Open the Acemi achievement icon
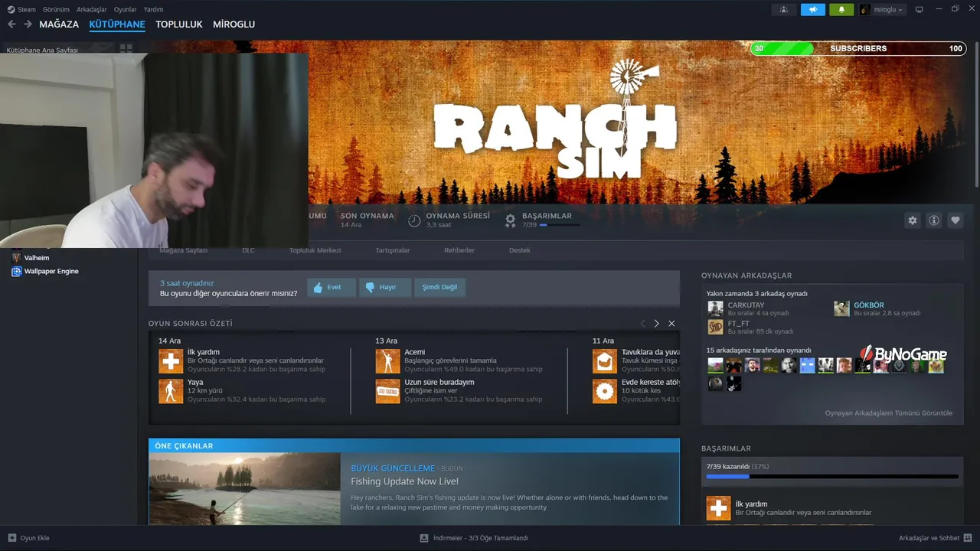Image resolution: width=980 pixels, height=551 pixels. pyautogui.click(x=387, y=361)
